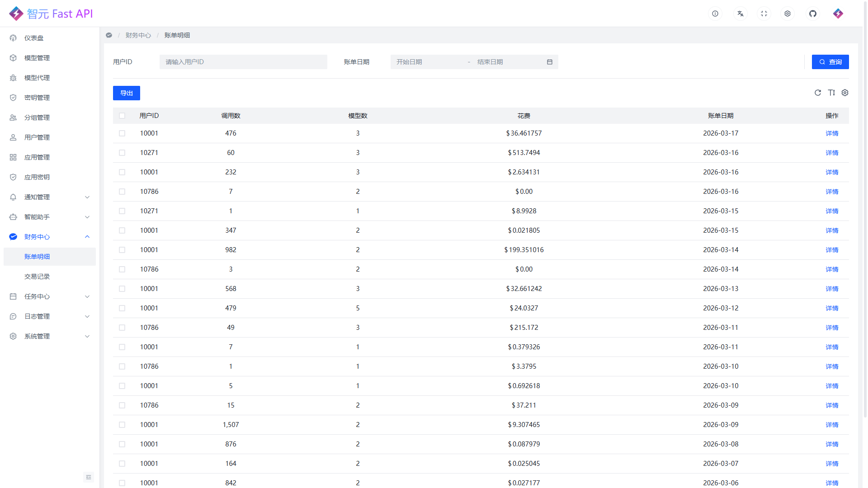The image size is (868, 488).
Task: Collapse the sidebar menu icon
Action: coord(88,477)
